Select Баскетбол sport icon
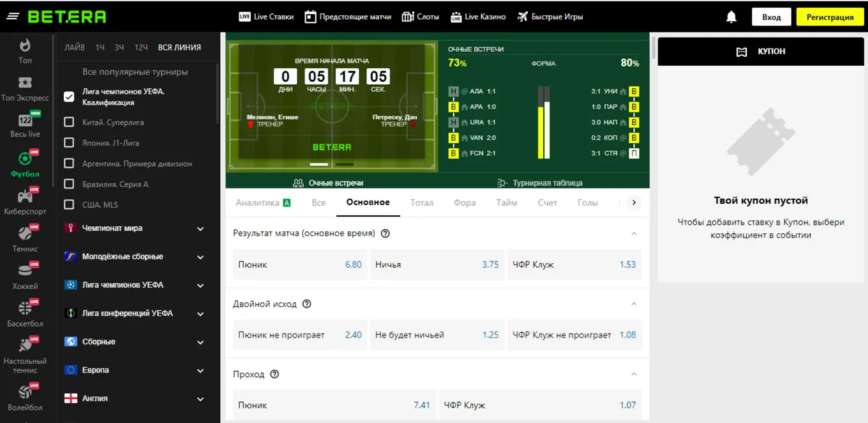Image resolution: width=868 pixels, height=423 pixels. [25, 308]
